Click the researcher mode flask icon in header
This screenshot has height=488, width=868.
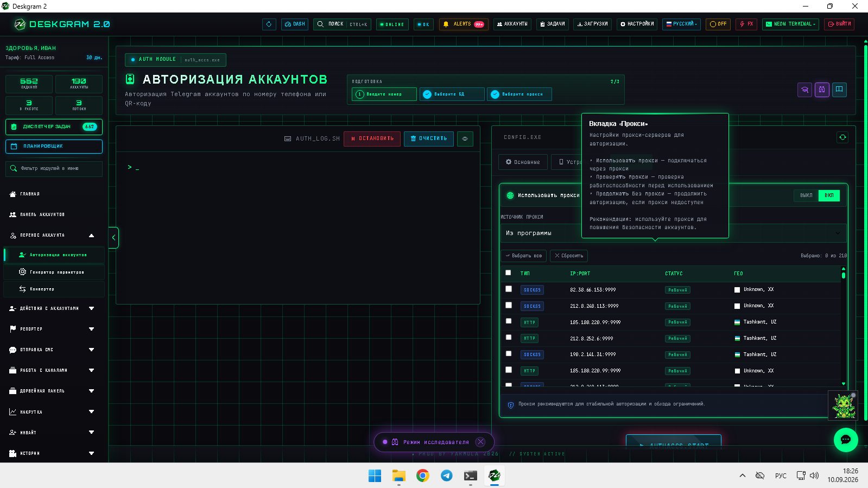[822, 90]
